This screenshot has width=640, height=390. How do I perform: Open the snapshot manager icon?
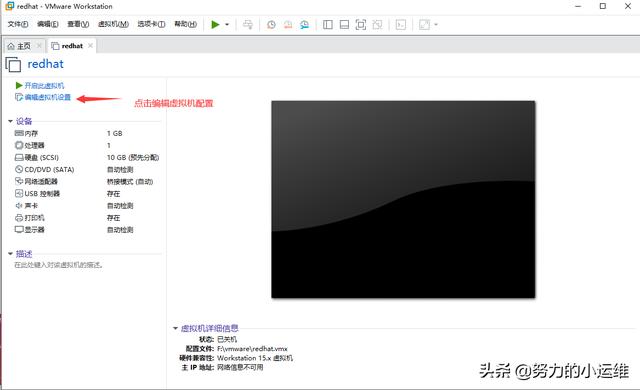pos(304,24)
